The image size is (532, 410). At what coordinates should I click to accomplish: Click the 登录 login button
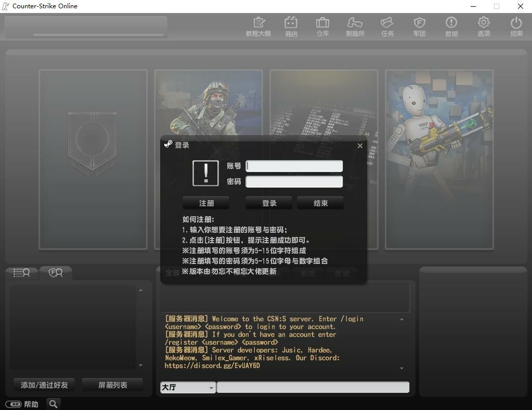coord(269,203)
